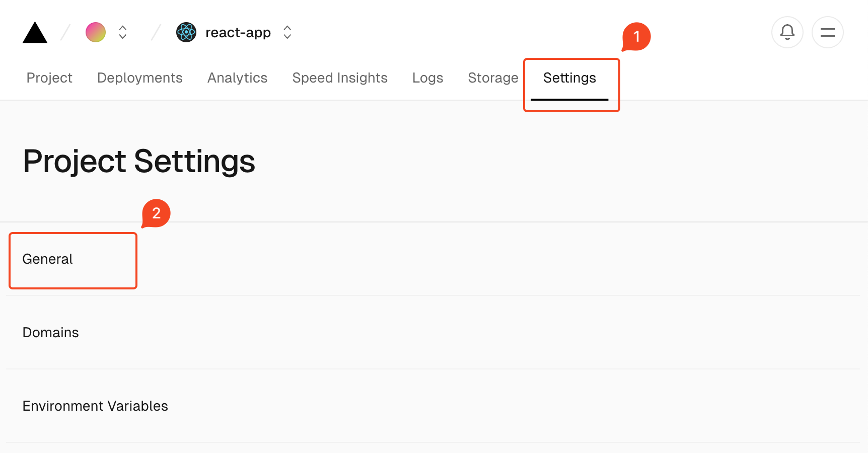Open the notifications bell
868x453 pixels.
click(x=787, y=32)
